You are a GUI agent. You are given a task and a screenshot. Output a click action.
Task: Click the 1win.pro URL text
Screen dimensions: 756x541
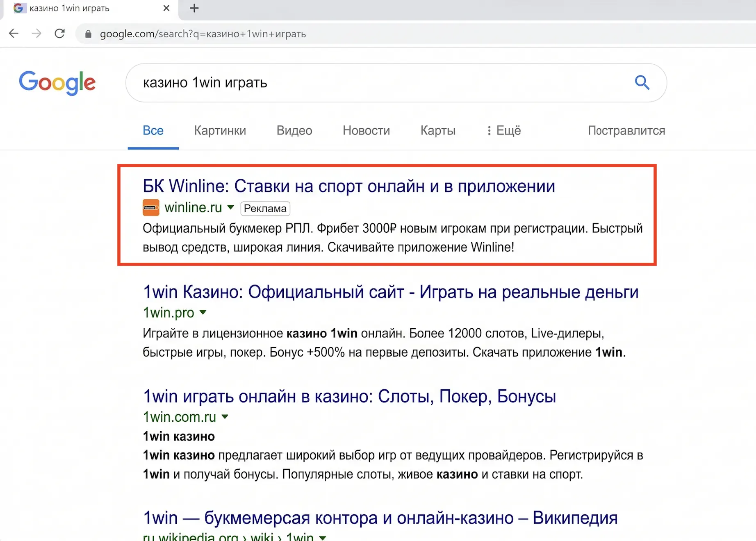coord(169,312)
